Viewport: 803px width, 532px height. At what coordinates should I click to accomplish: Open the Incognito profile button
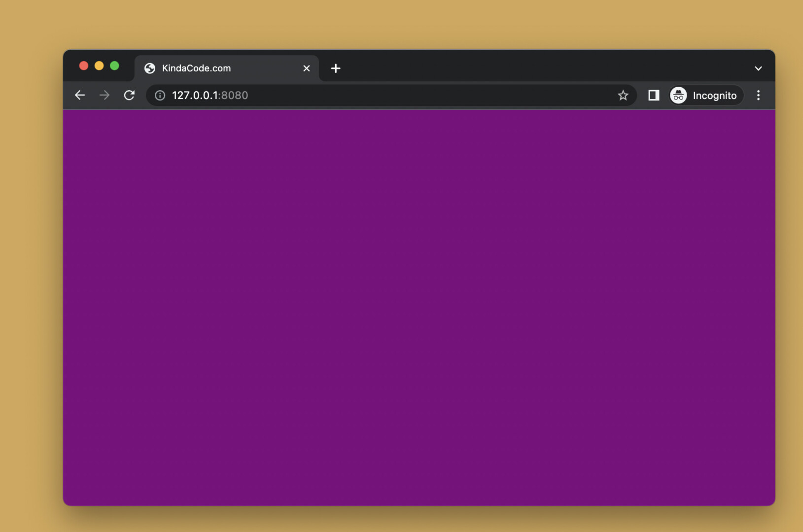point(706,96)
